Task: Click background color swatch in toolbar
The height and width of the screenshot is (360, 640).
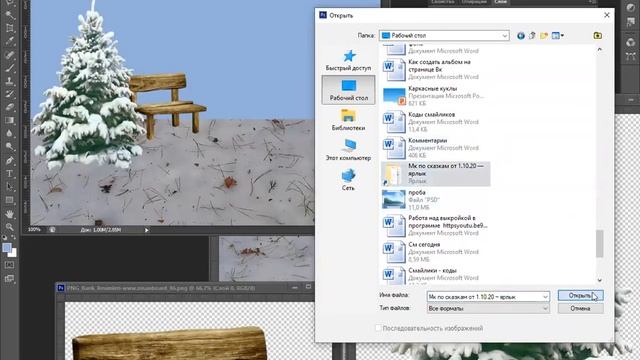Action: [x=13, y=253]
